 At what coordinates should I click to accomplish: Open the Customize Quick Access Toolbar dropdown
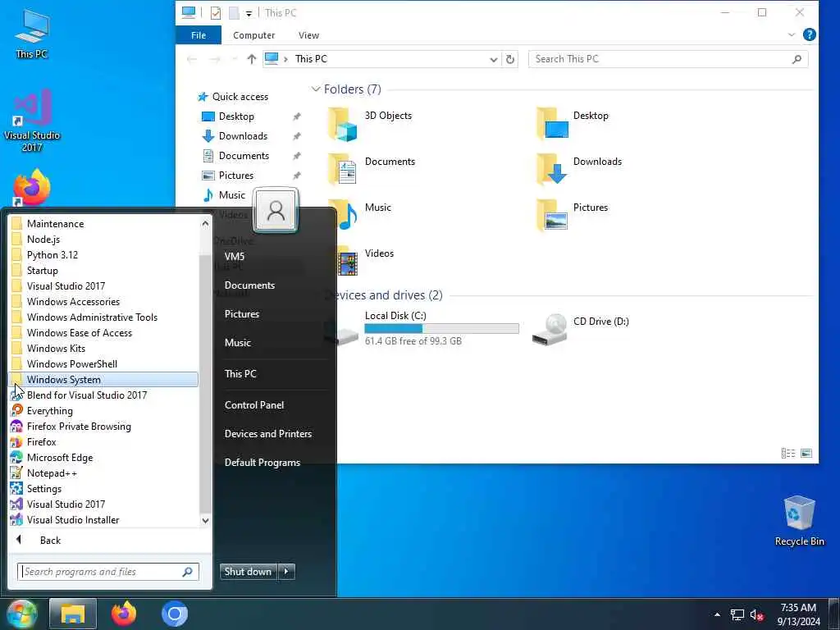coord(249,13)
